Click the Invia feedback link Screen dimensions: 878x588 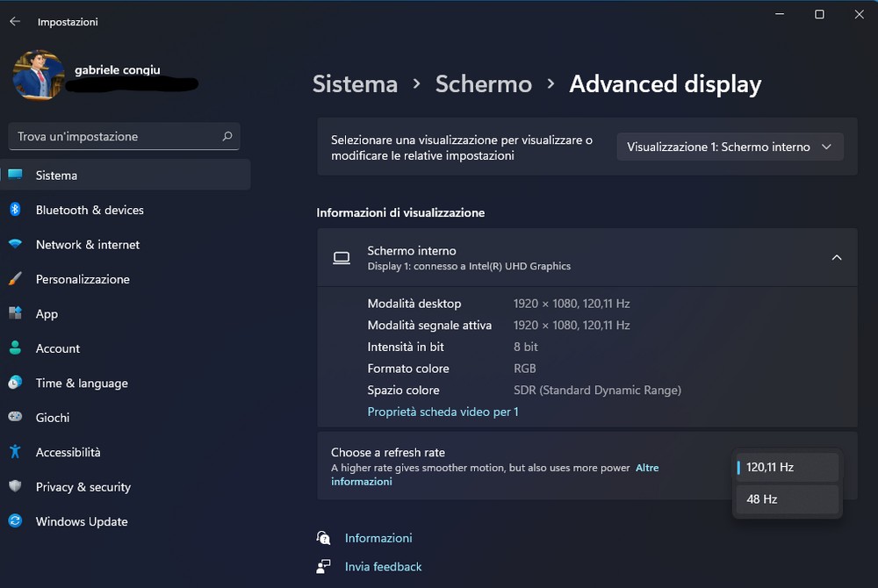pyautogui.click(x=383, y=567)
